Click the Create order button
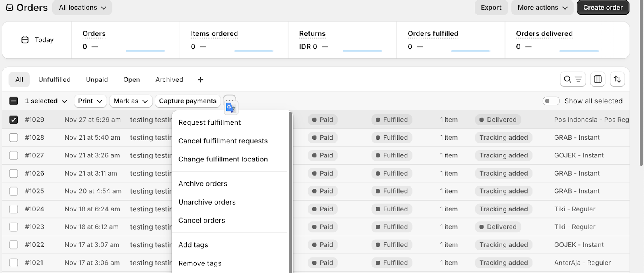This screenshot has height=273, width=644. click(603, 8)
